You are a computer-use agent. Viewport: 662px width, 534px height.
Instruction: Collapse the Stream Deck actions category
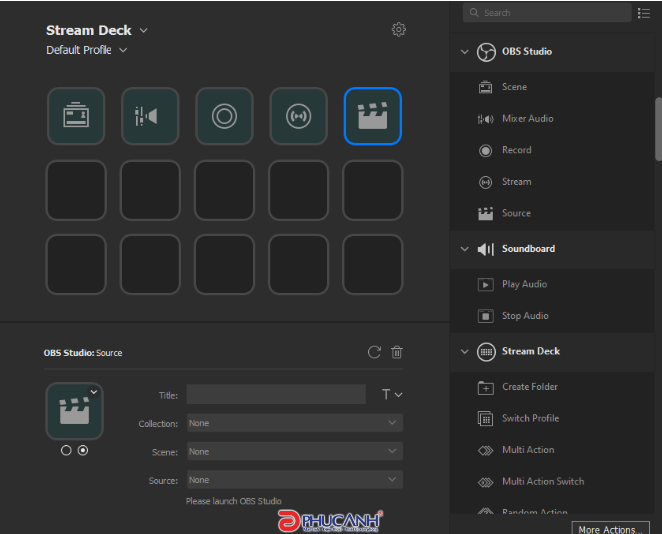tap(464, 352)
